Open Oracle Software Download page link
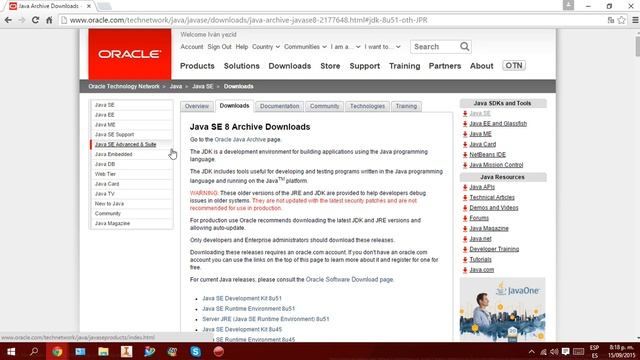The height and width of the screenshot is (360, 640). coord(349,280)
